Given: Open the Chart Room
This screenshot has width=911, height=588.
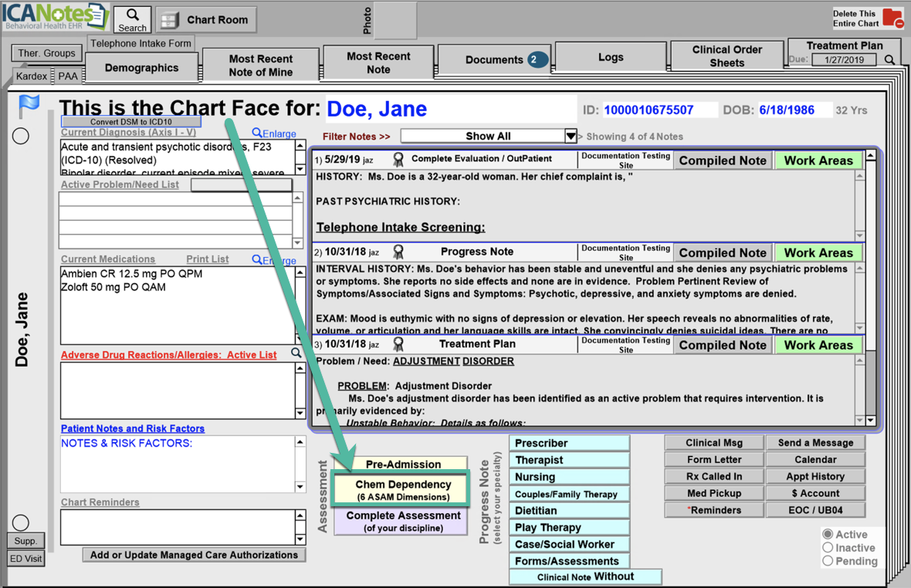Looking at the screenshot, I should point(206,20).
